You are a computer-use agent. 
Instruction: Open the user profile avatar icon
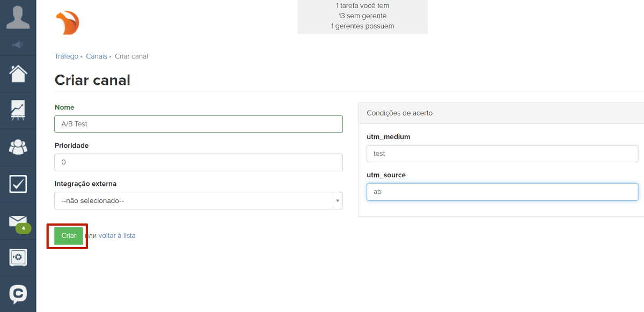[x=18, y=17]
